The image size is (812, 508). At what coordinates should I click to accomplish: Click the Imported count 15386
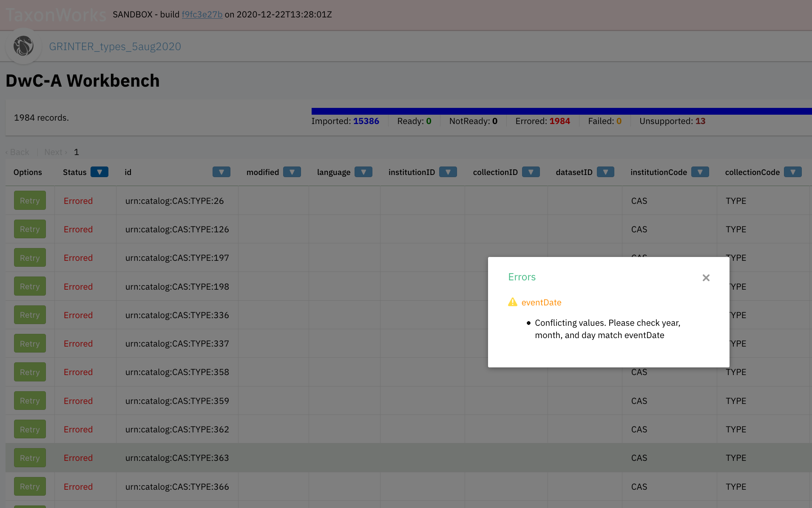tap(366, 121)
